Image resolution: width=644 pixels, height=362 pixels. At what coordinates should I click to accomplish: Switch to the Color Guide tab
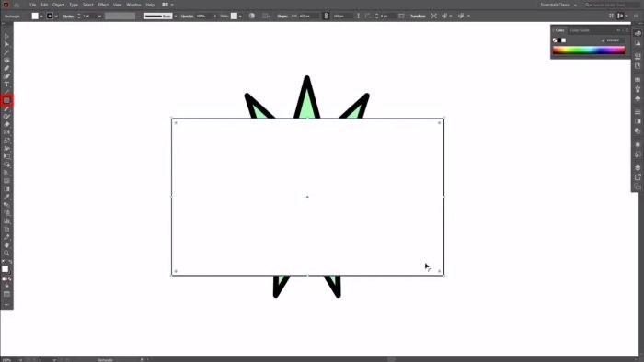(580, 30)
